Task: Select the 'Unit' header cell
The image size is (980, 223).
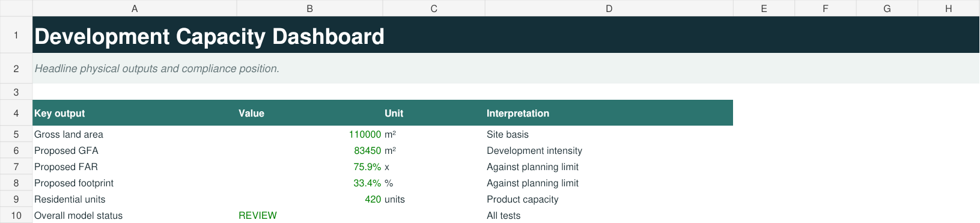Action: pos(434,113)
